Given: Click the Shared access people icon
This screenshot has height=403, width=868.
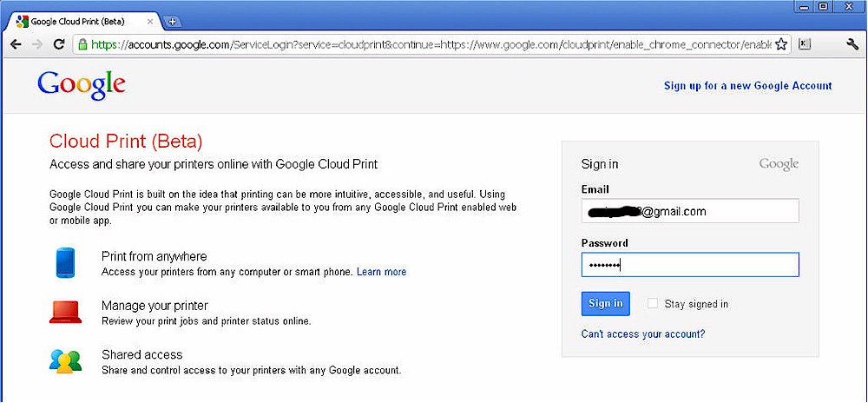Looking at the screenshot, I should pos(65,361).
